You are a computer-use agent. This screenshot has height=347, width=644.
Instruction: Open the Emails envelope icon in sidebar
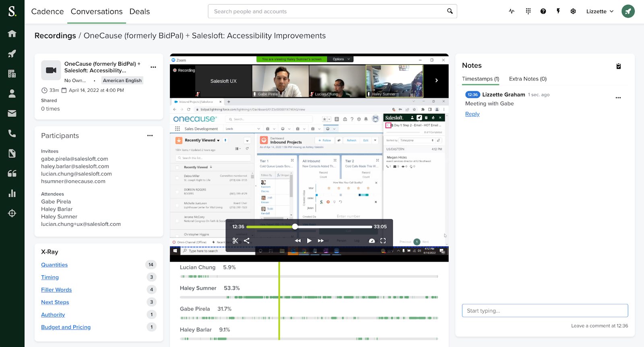pos(12,114)
